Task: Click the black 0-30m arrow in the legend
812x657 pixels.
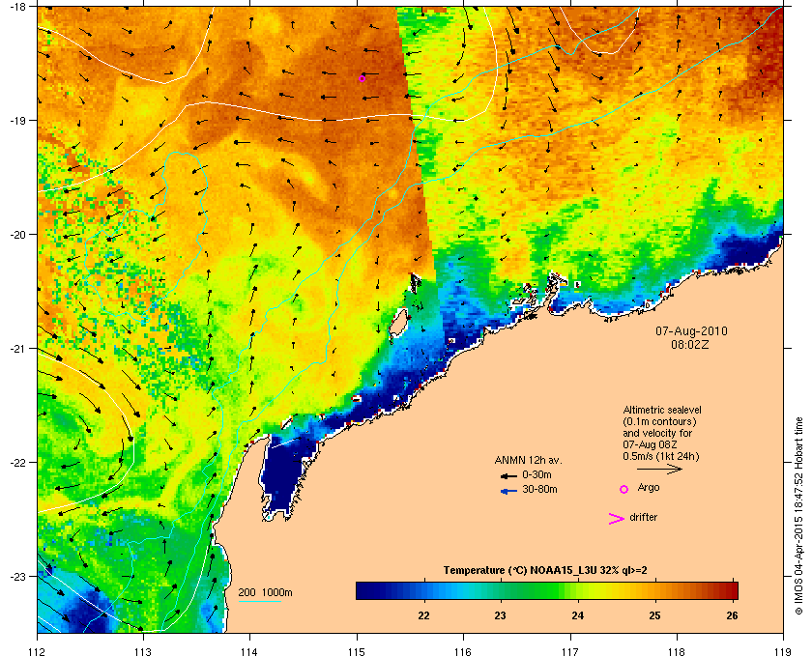Action: (x=508, y=475)
